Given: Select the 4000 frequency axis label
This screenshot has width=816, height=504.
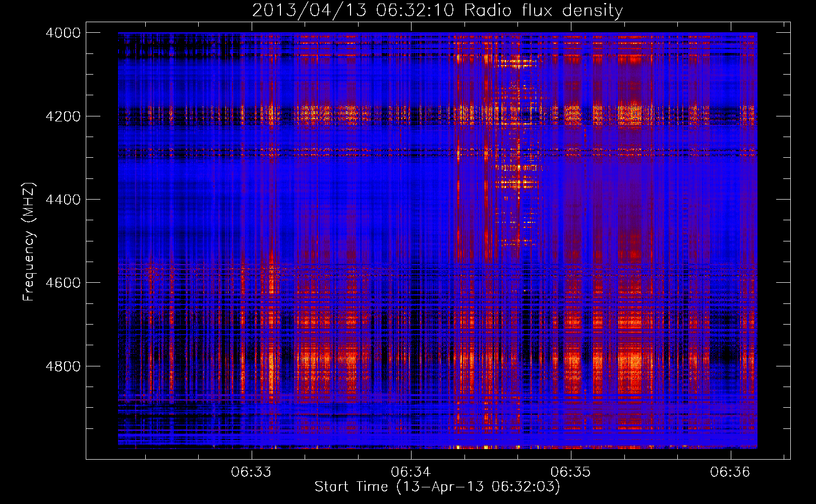Looking at the screenshot, I should point(63,33).
